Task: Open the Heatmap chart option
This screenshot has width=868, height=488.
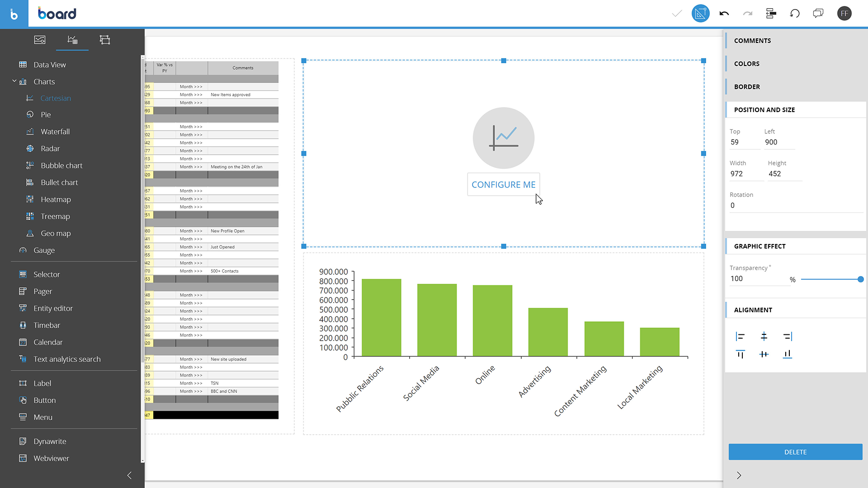Action: [56, 199]
